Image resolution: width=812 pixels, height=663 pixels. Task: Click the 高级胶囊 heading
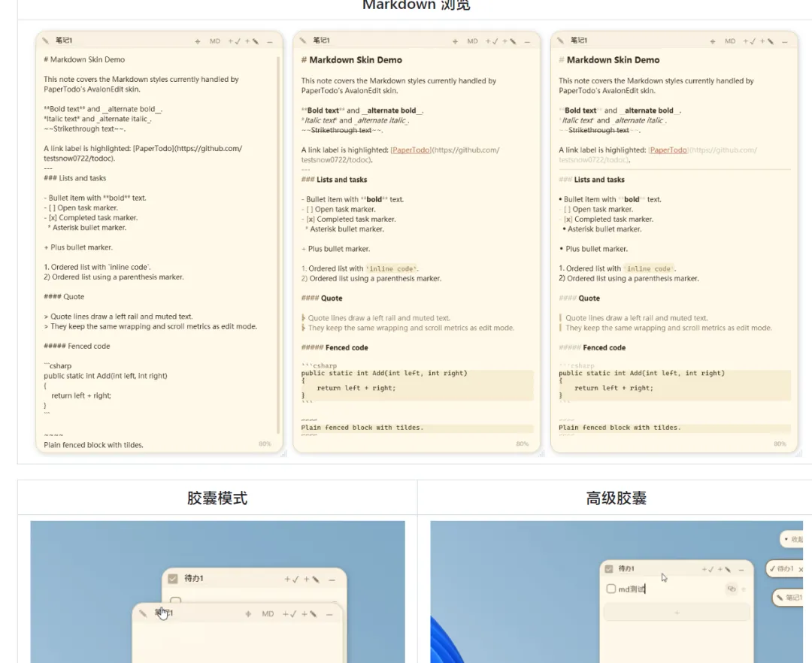pyautogui.click(x=617, y=498)
